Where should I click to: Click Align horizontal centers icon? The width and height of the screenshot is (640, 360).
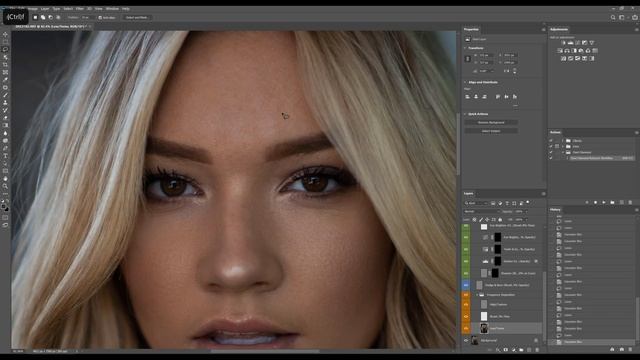[x=476, y=97]
